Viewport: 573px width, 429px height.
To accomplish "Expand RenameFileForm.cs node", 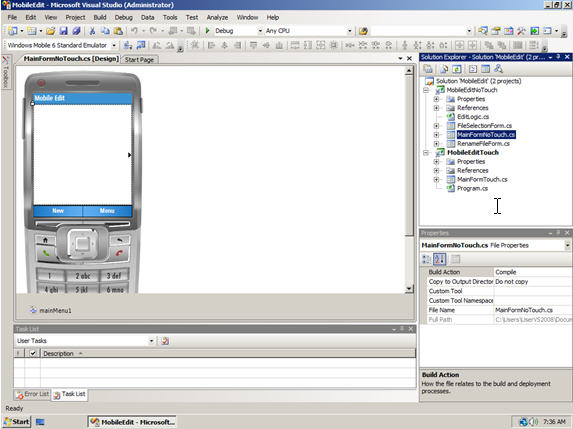I will [x=436, y=144].
